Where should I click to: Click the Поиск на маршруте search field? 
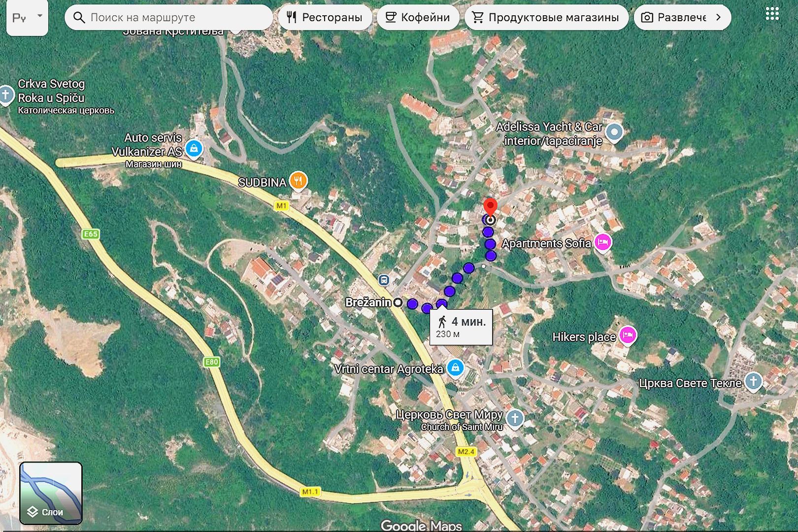[168, 17]
